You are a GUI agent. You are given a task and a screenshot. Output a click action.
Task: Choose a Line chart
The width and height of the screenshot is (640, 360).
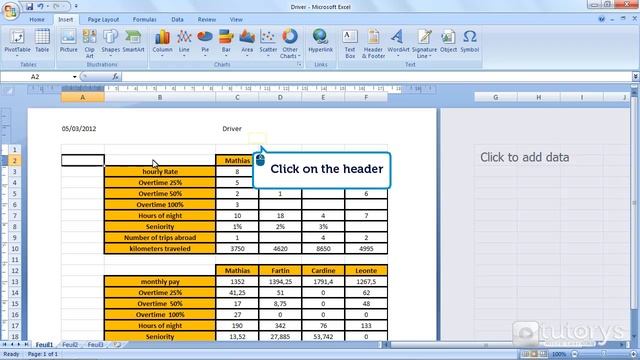[x=184, y=43]
